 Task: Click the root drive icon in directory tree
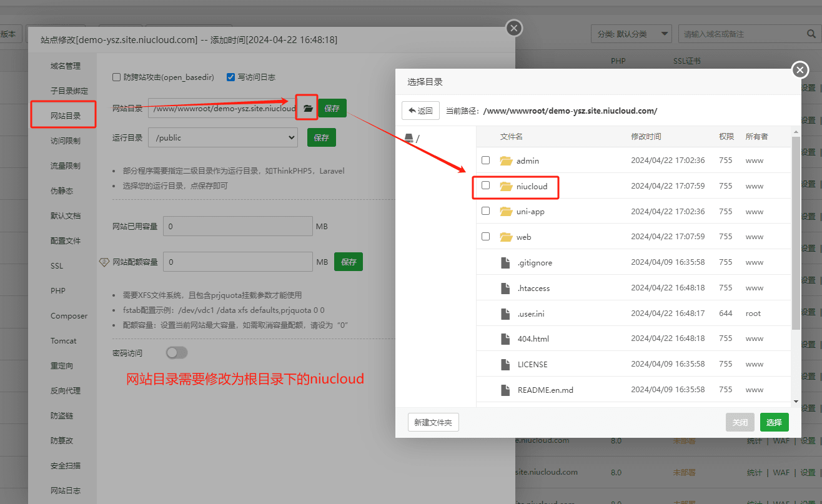point(409,138)
